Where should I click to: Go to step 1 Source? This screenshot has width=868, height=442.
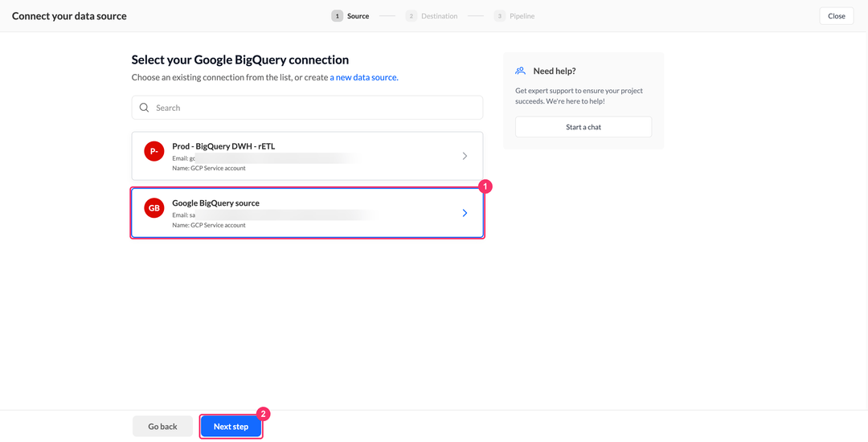tap(350, 16)
